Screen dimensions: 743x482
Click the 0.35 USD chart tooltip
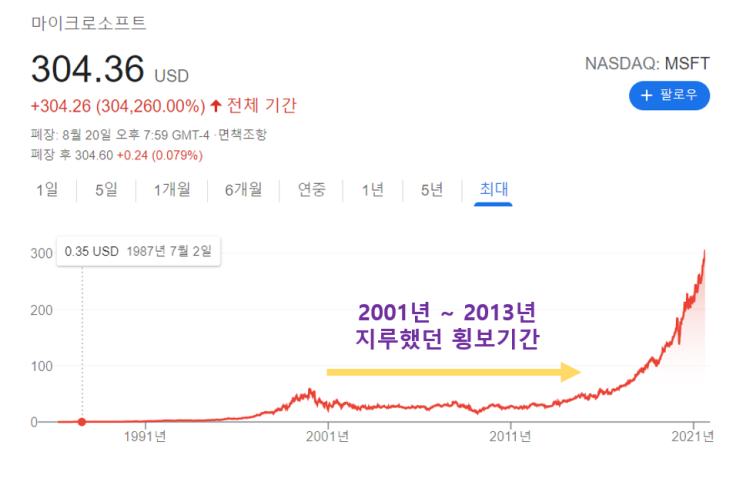point(138,251)
